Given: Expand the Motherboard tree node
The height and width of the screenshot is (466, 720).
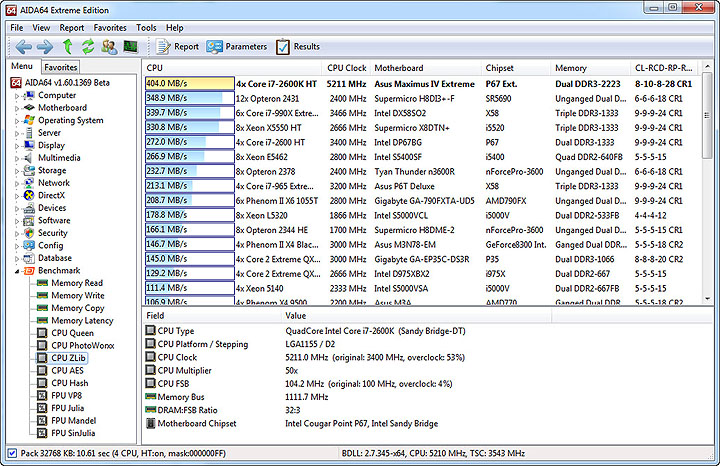Looking at the screenshot, I should 17,108.
